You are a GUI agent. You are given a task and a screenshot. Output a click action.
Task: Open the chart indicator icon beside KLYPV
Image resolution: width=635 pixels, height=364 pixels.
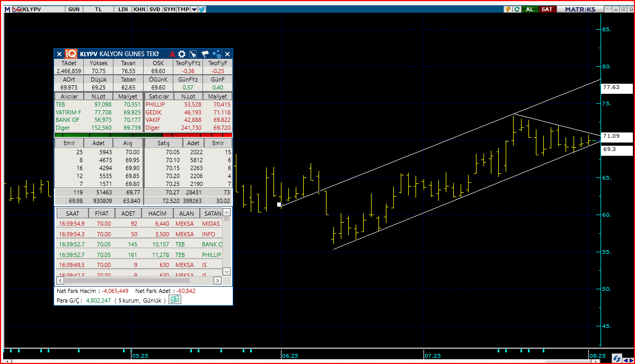pyautogui.click(x=17, y=10)
